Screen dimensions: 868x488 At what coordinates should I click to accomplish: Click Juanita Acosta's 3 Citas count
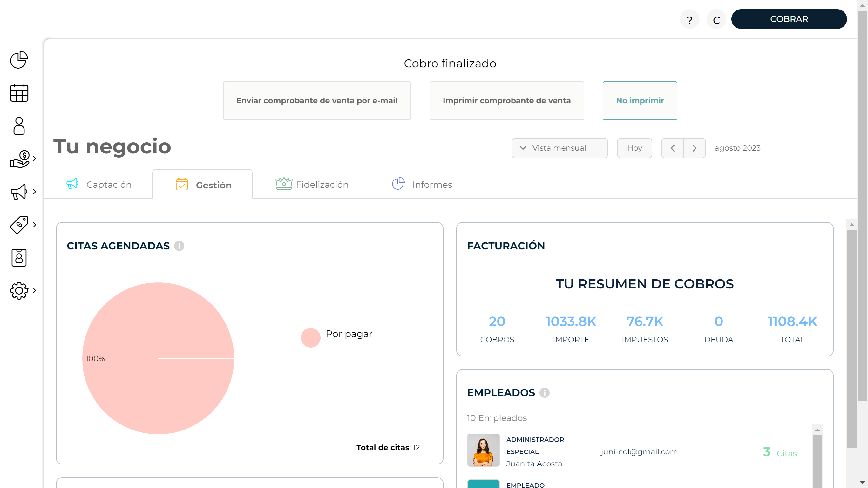pyautogui.click(x=780, y=452)
